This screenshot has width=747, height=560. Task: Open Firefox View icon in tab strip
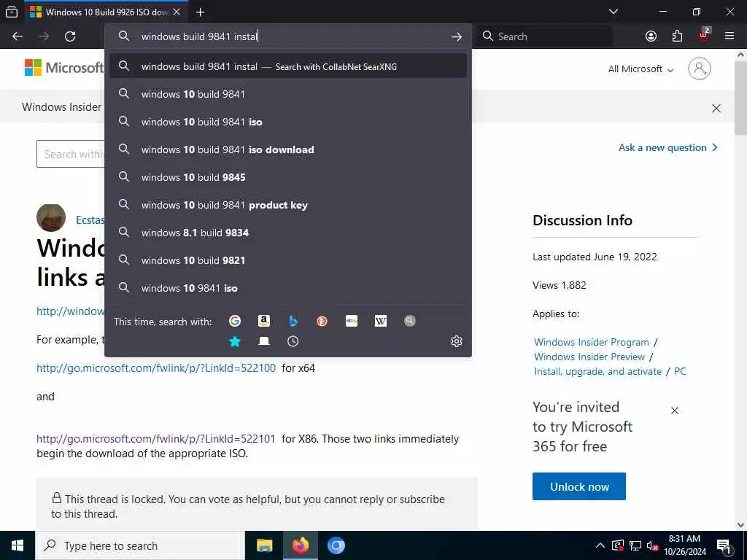pos(12,12)
